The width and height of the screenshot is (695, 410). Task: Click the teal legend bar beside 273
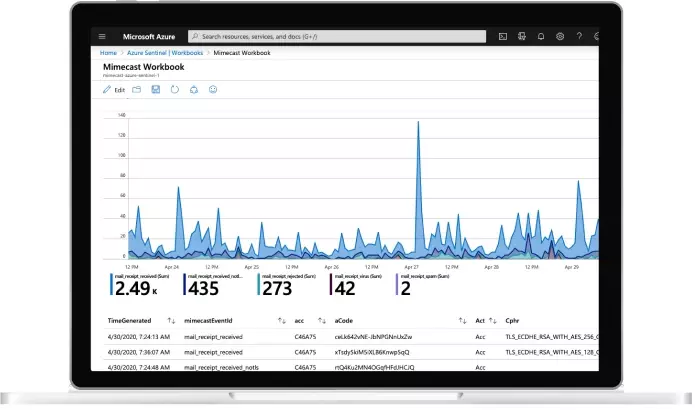258,285
